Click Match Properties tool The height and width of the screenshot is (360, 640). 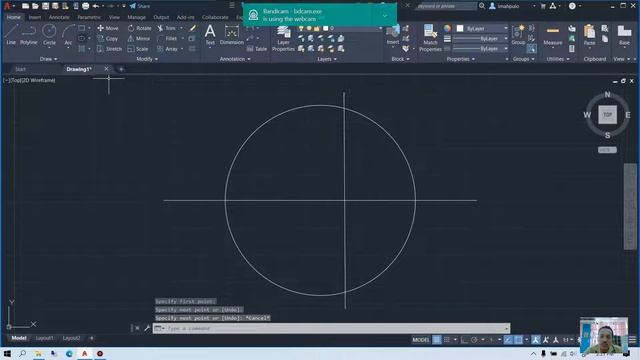tap(430, 38)
